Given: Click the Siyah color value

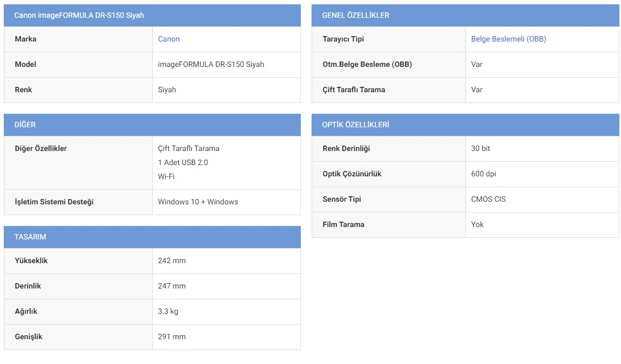Looking at the screenshot, I should click(x=167, y=90).
